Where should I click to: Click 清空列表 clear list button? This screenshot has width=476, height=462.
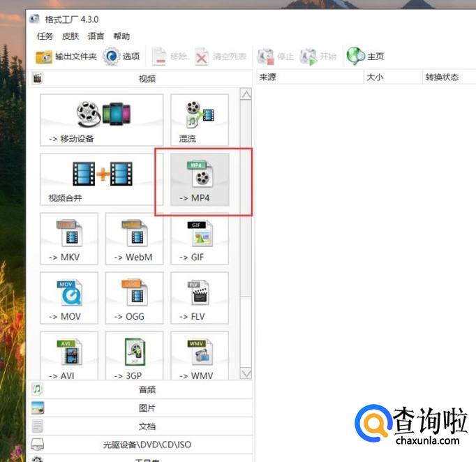pyautogui.click(x=221, y=57)
